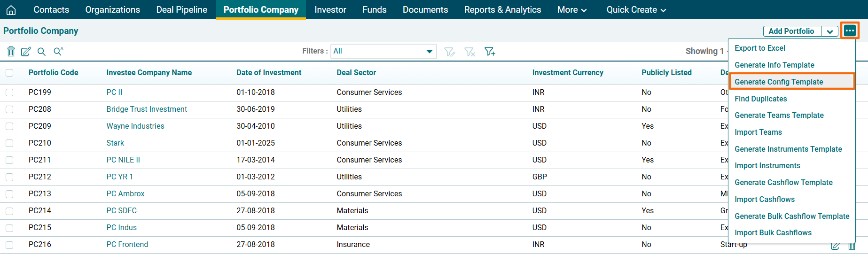Click the edit filter funnel-pencil icon
Image resolution: width=868 pixels, height=255 pixels.
(x=449, y=52)
